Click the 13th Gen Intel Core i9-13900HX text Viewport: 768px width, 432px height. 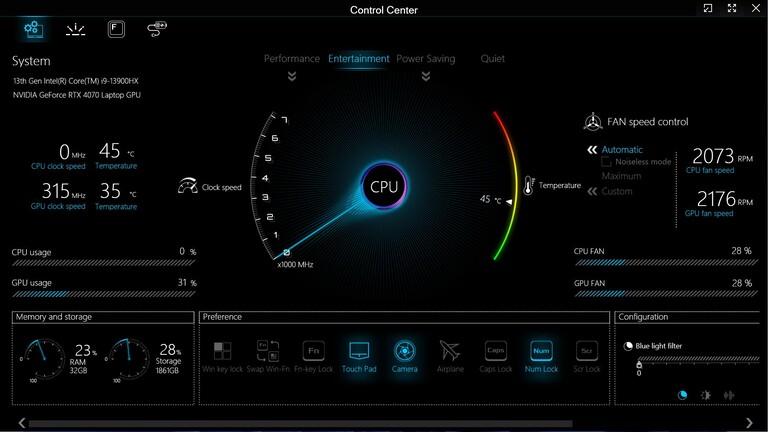click(x=76, y=81)
